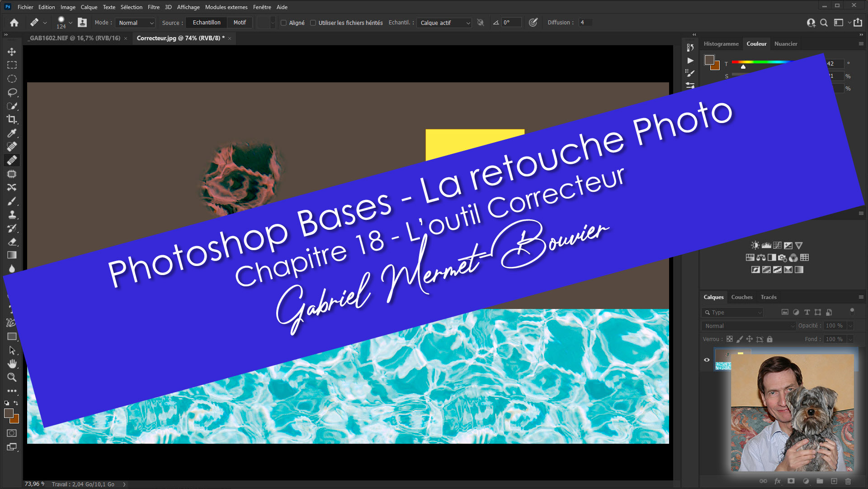Open the Filtre menu
Image resolution: width=868 pixels, height=489 pixels.
pyautogui.click(x=153, y=7)
